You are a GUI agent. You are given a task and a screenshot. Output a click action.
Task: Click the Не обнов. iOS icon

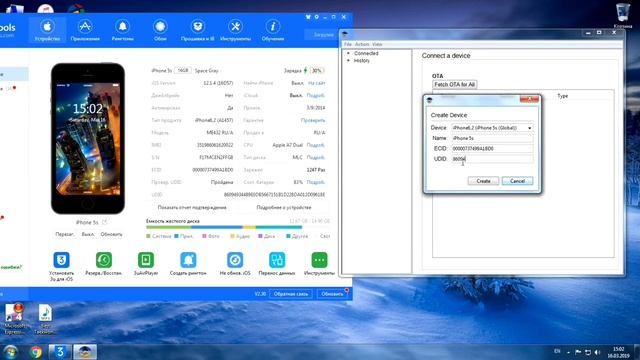pos(235,260)
